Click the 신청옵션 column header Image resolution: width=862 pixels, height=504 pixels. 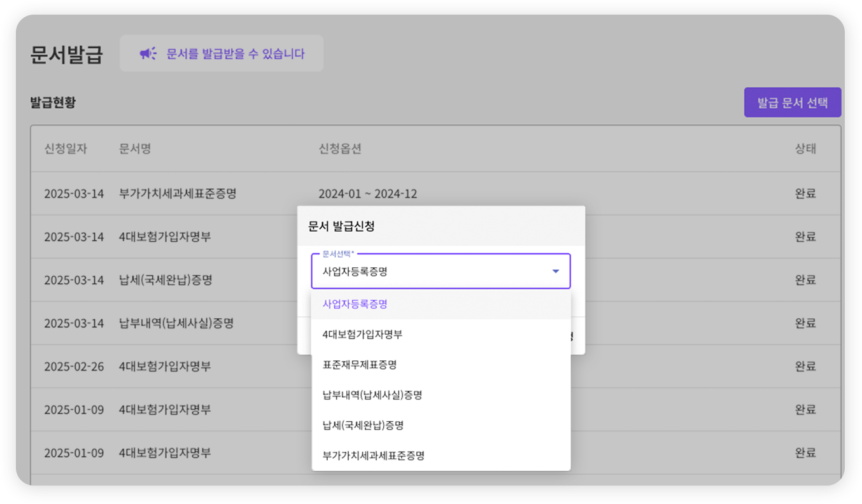coord(340,149)
